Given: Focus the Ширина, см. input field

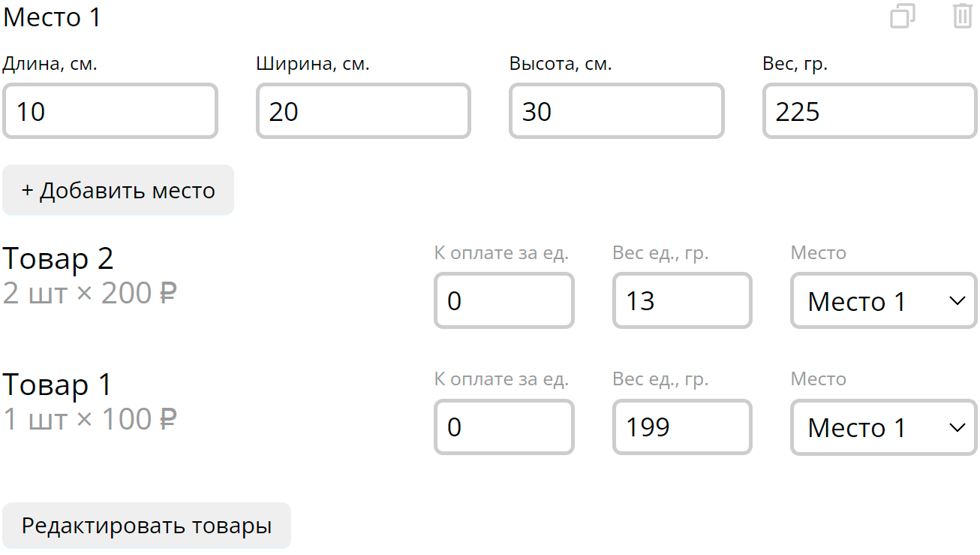Looking at the screenshot, I should [x=363, y=111].
